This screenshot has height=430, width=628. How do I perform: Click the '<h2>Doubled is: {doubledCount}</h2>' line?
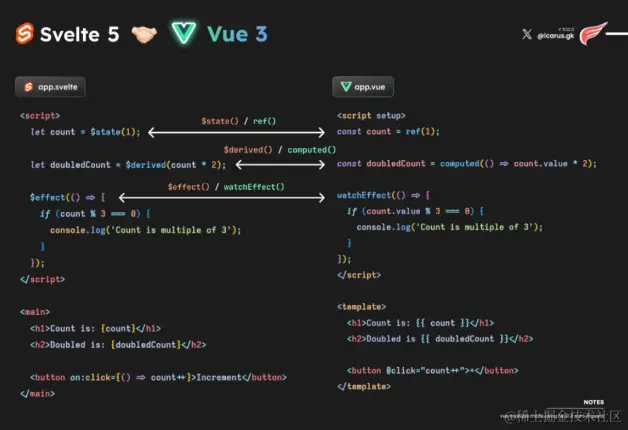(118, 345)
